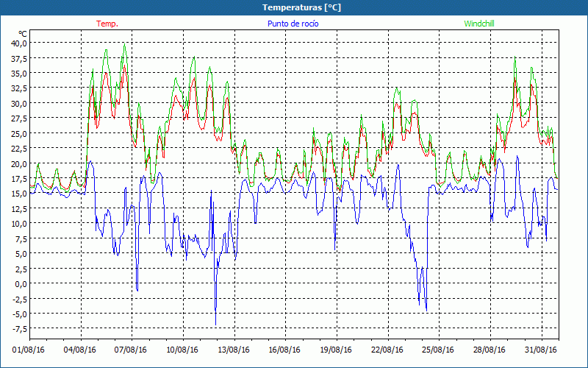This screenshot has height=368, width=588.
Task: Click the 10,0 y-axis value
Action: 19,224
